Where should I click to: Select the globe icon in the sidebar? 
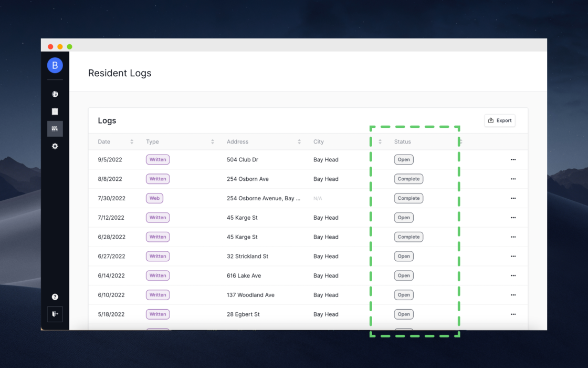tap(55, 94)
